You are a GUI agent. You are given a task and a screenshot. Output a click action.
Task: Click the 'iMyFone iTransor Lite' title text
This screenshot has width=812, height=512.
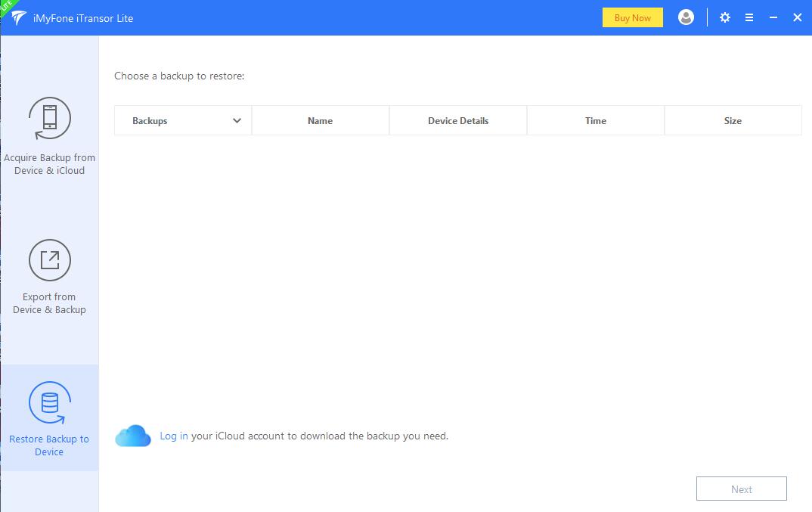(83, 18)
